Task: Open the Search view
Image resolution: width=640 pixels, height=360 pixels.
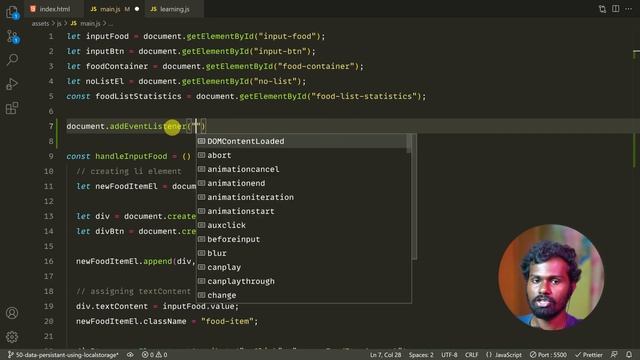Action: pos(12,60)
